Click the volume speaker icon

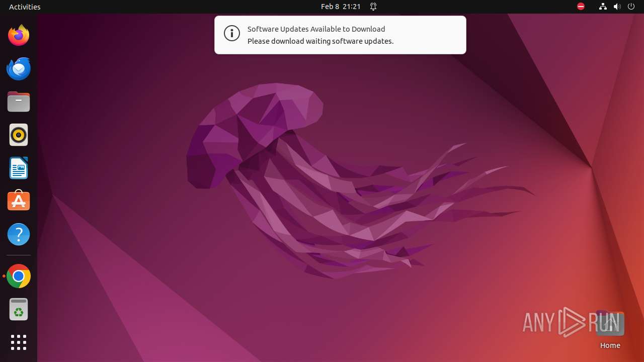[617, 7]
